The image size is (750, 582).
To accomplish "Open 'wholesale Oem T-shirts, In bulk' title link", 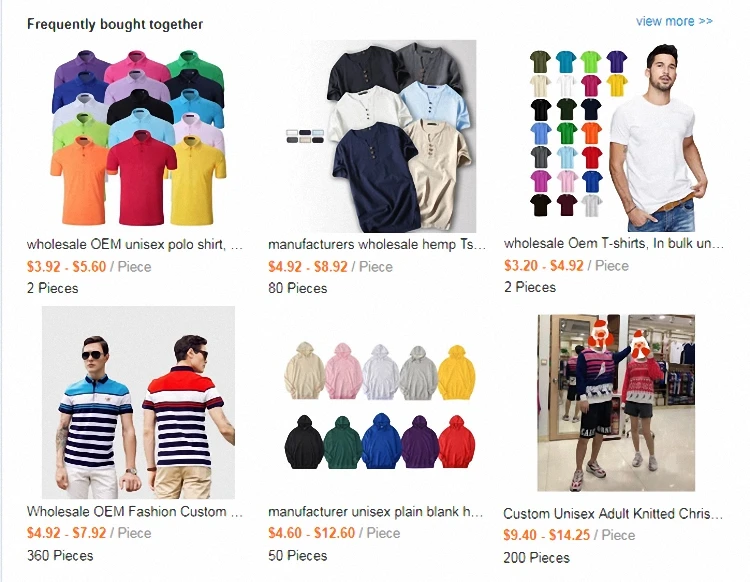I will tap(613, 243).
